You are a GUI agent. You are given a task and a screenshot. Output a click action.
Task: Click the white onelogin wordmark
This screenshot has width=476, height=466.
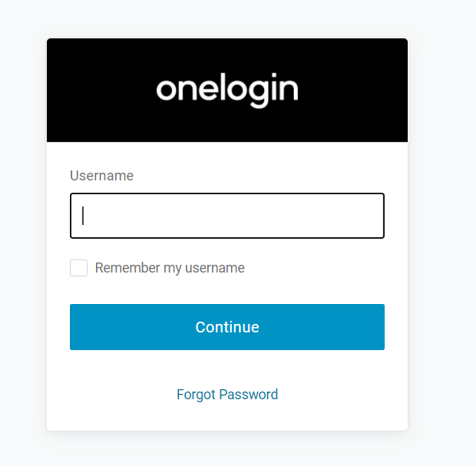[227, 90]
